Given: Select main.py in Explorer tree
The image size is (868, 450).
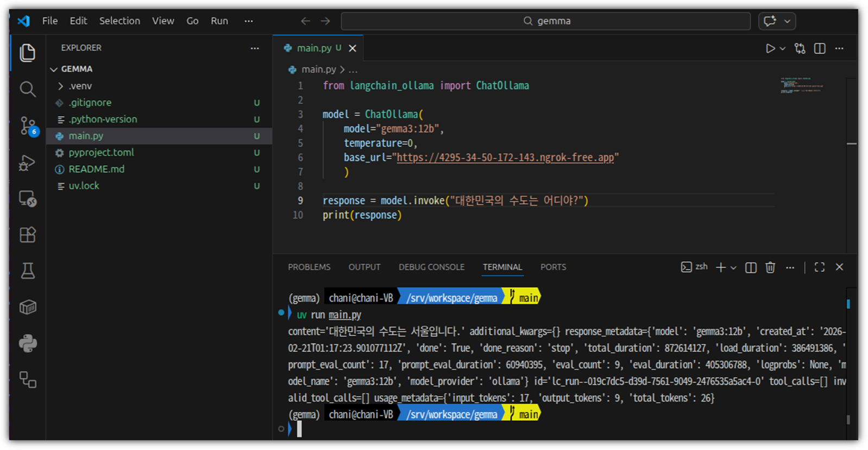Looking at the screenshot, I should tap(159, 136).
